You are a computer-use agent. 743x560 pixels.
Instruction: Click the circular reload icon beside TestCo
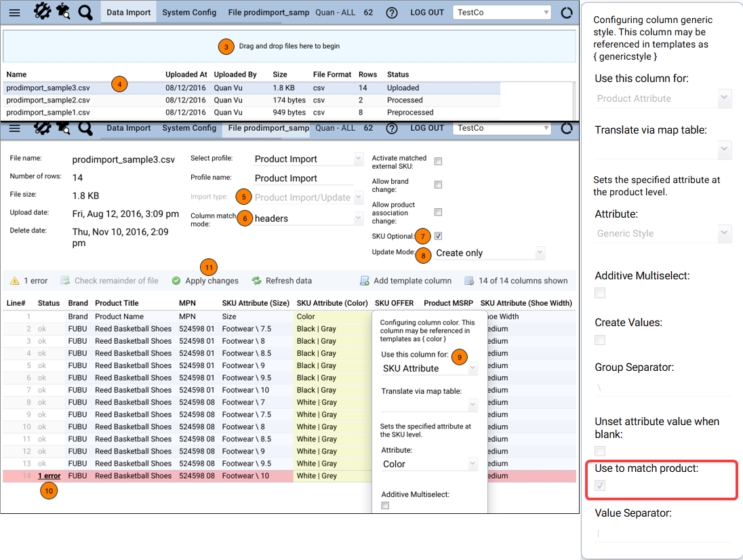pyautogui.click(x=567, y=13)
